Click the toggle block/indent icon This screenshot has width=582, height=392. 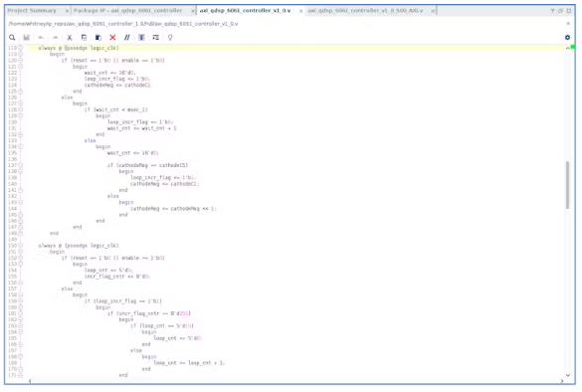click(156, 38)
